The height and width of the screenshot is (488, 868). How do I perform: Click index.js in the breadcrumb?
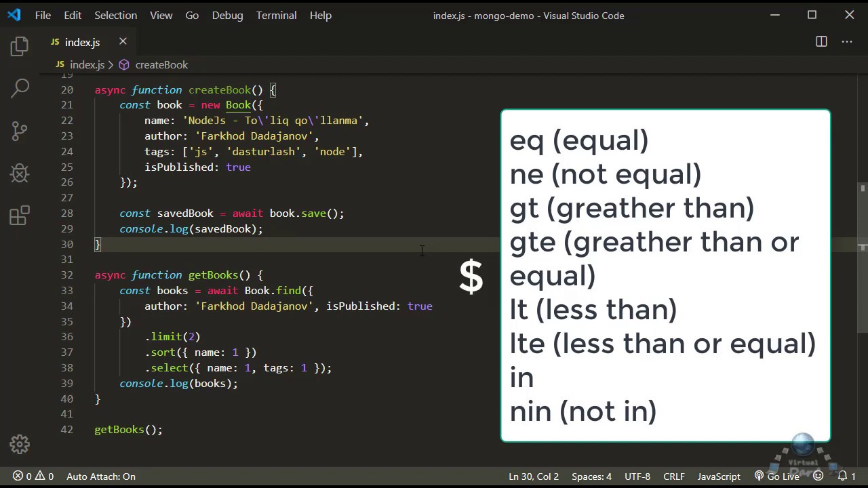[x=87, y=65]
